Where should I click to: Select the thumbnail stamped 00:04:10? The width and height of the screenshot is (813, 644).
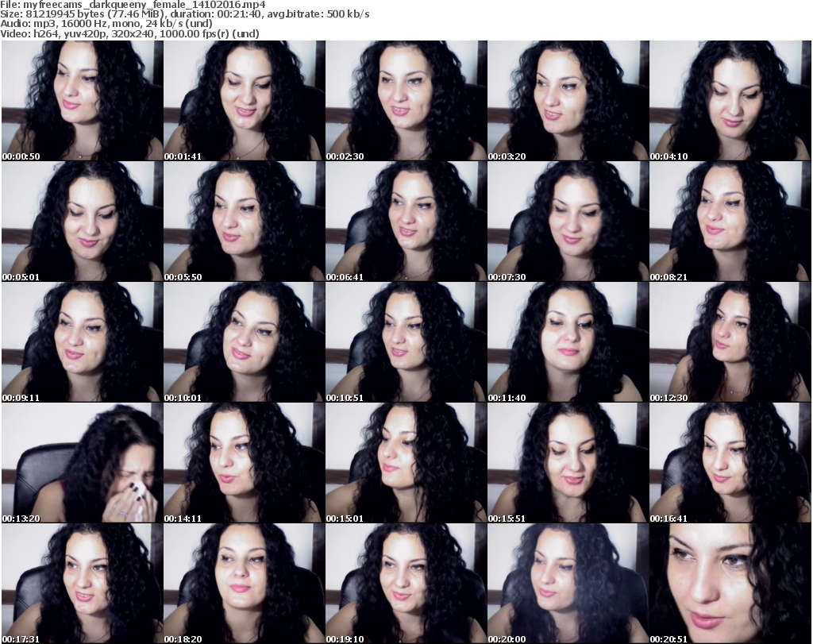pyautogui.click(x=730, y=101)
